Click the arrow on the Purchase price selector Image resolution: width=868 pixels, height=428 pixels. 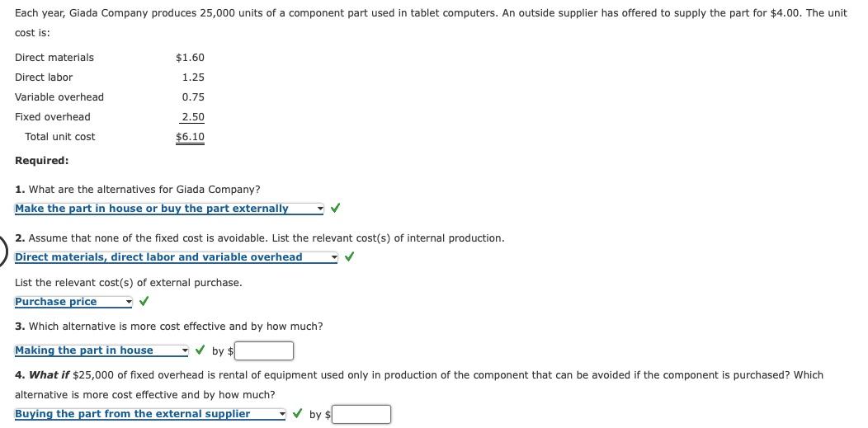click(129, 302)
